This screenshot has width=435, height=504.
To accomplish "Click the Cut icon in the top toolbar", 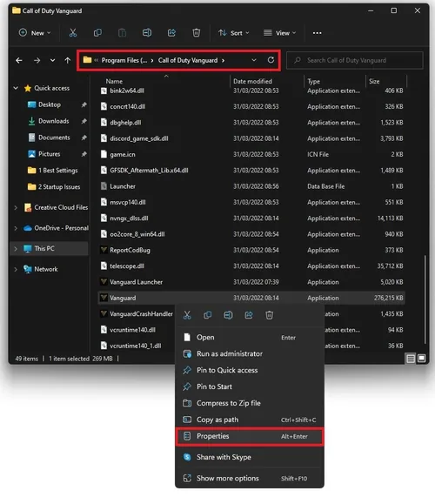I will 73,33.
